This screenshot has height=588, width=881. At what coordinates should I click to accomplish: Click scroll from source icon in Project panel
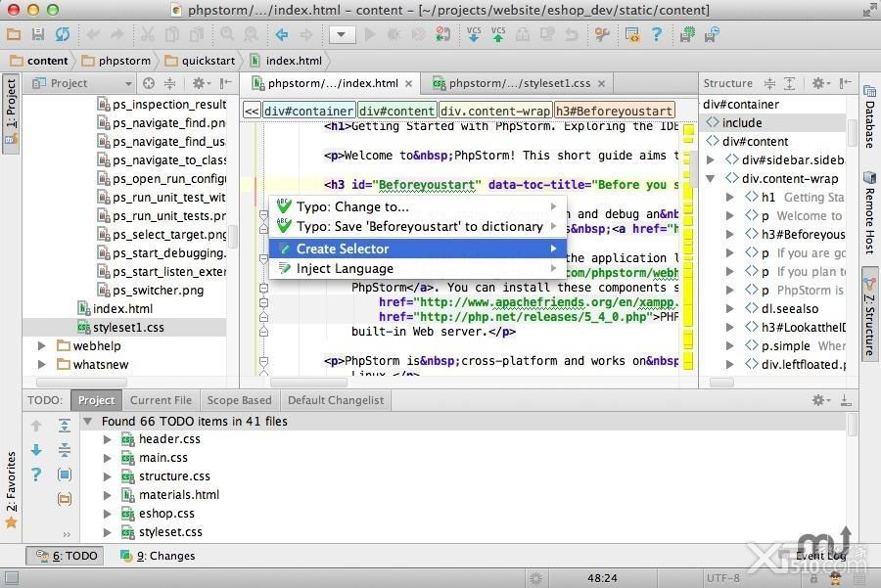pos(149,84)
